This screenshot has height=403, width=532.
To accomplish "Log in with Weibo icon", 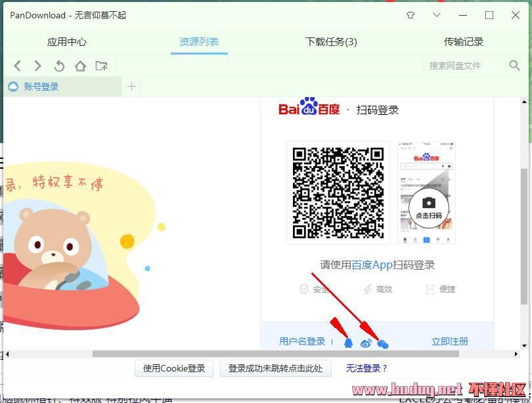I will [366, 343].
